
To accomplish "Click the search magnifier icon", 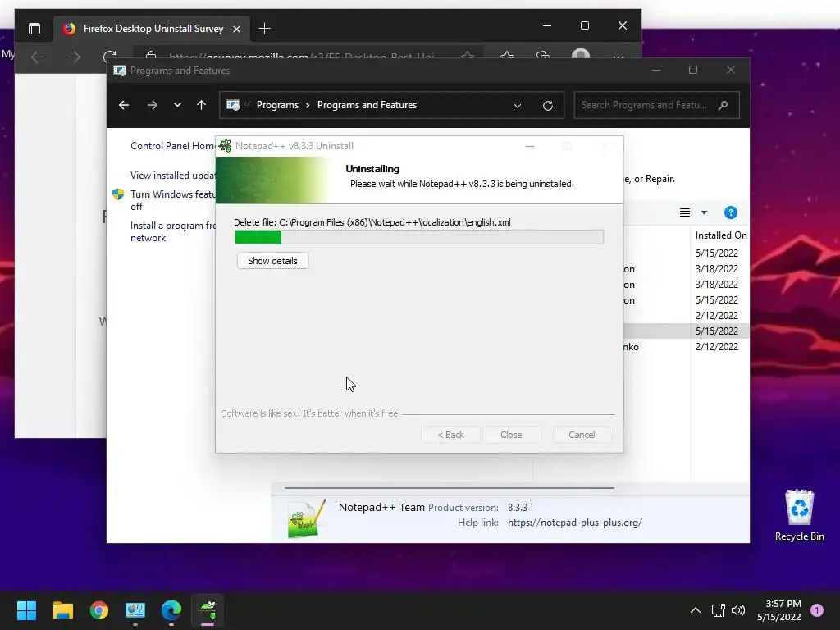I will (x=724, y=105).
